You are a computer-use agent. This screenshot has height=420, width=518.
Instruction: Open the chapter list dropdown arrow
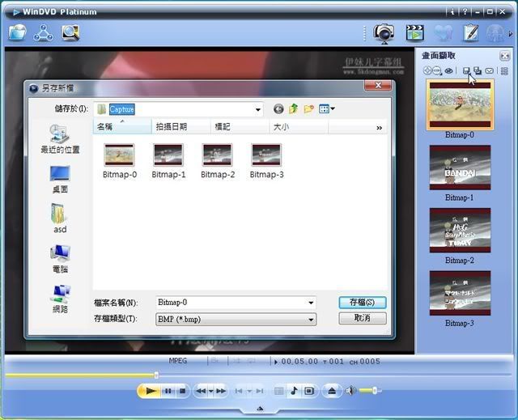pyautogui.click(x=249, y=392)
